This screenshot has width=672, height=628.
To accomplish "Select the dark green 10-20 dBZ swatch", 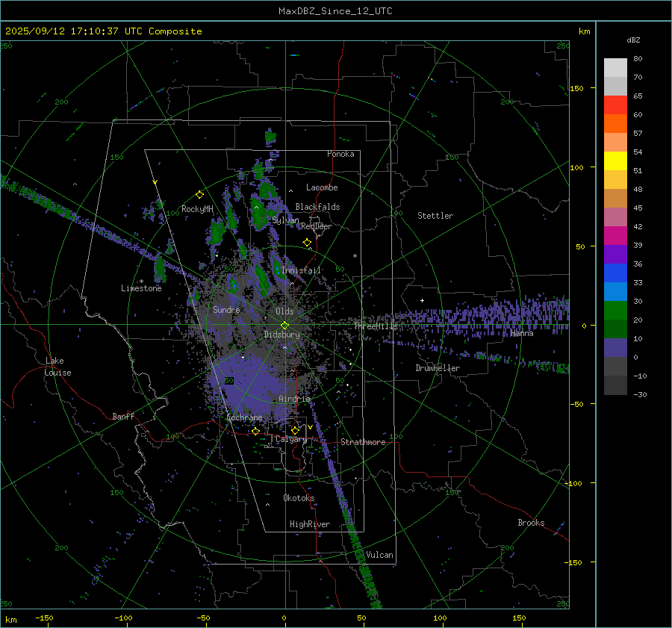I will pos(615,329).
